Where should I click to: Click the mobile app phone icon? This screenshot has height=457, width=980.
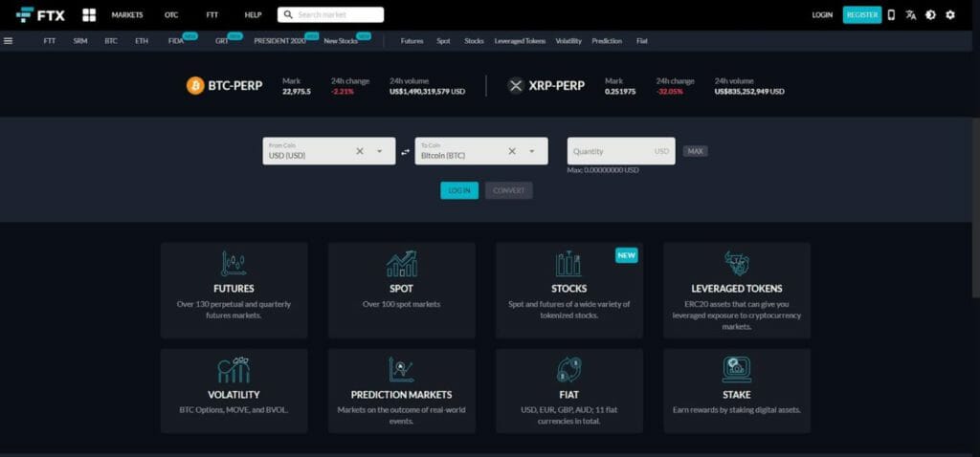click(892, 15)
